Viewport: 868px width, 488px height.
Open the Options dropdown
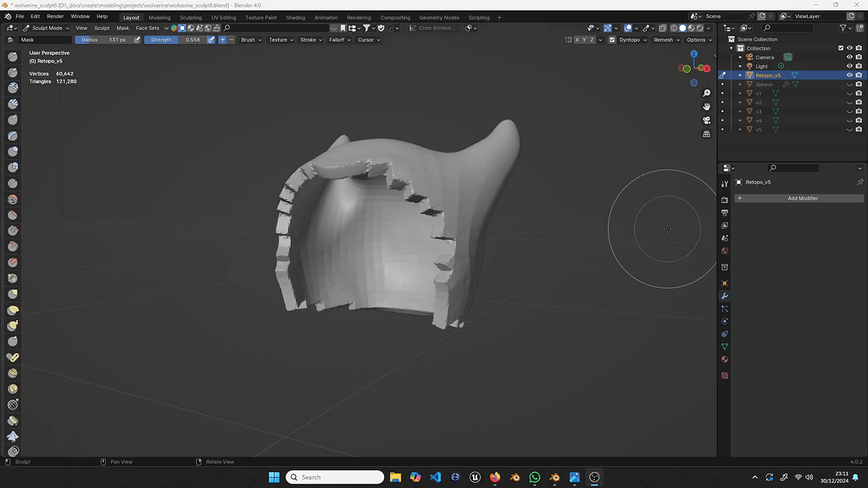tap(698, 40)
